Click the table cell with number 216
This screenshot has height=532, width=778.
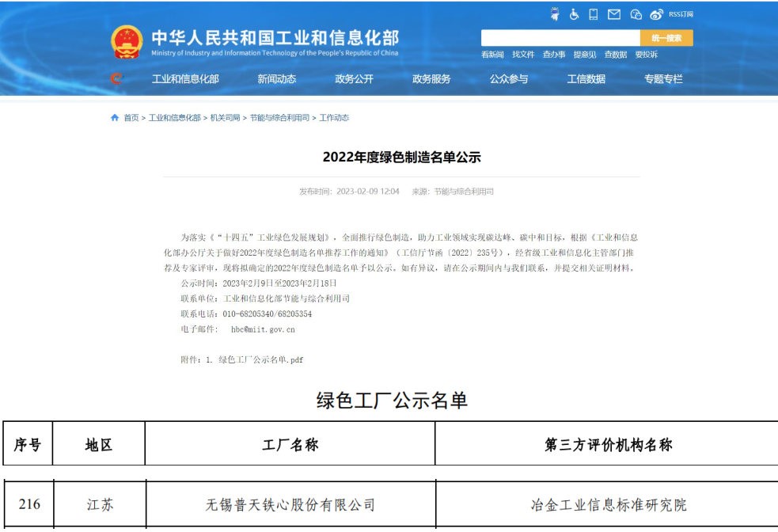click(x=29, y=504)
